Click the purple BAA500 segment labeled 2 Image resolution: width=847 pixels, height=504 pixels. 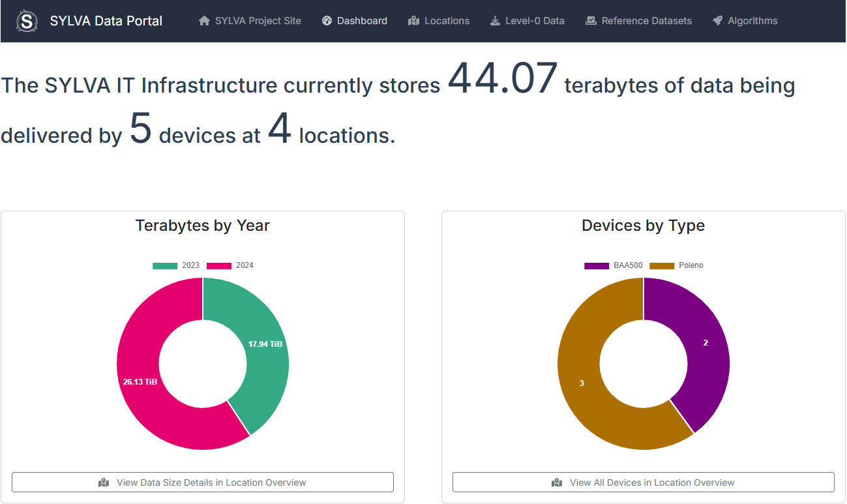coord(706,342)
